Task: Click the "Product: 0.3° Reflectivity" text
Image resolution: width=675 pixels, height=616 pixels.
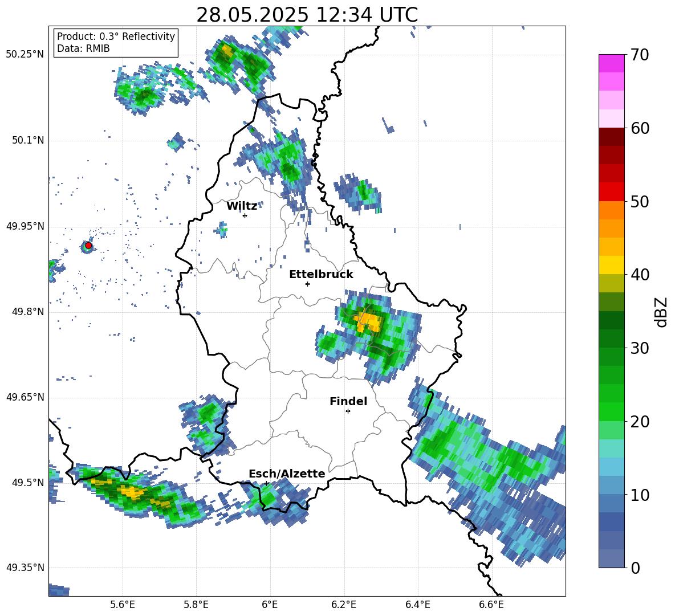Action: [x=116, y=36]
